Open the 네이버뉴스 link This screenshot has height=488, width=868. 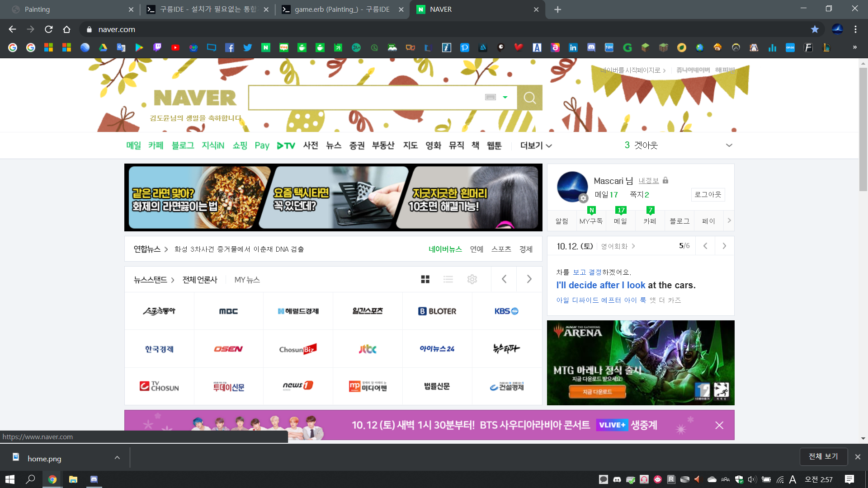click(445, 249)
